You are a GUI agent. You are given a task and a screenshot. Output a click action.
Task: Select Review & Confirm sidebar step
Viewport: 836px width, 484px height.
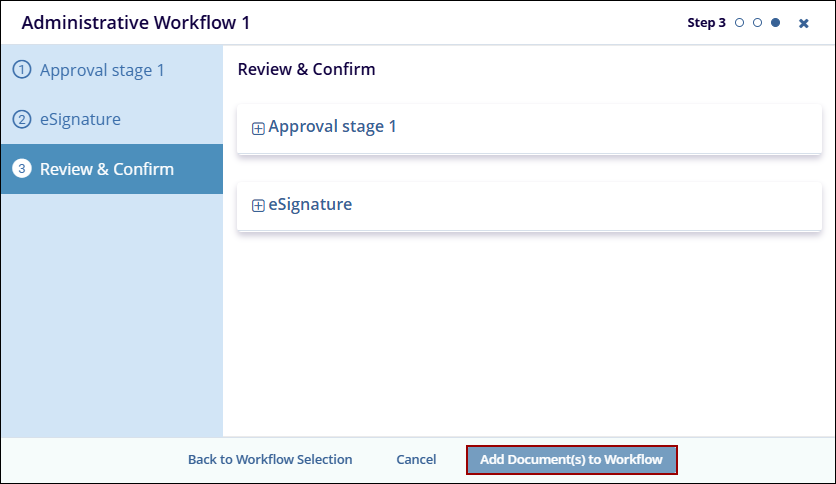106,169
